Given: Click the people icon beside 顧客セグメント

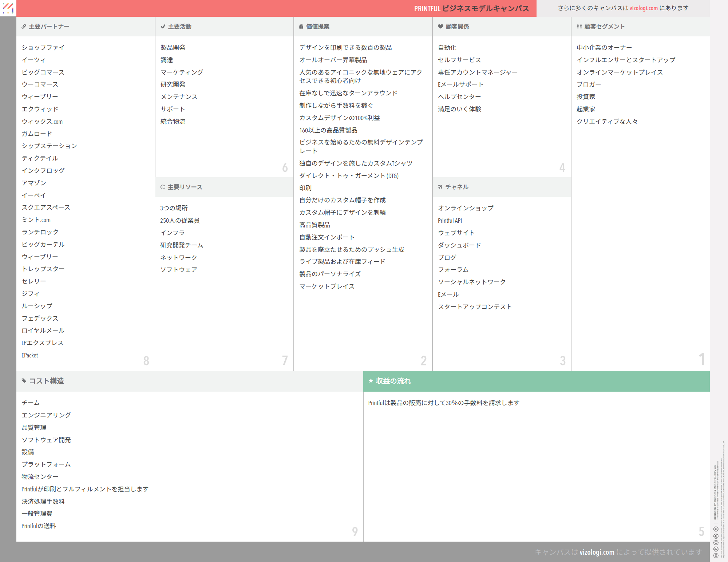Looking at the screenshot, I should click(x=579, y=27).
